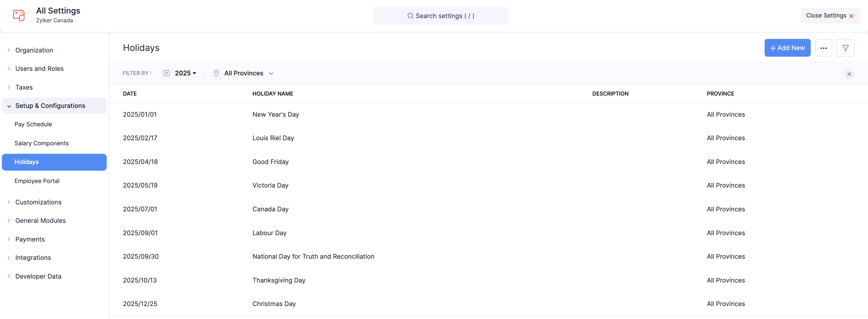Viewport: 868px width, 319px height.
Task: Open Pay Schedule settings
Action: pyautogui.click(x=33, y=125)
